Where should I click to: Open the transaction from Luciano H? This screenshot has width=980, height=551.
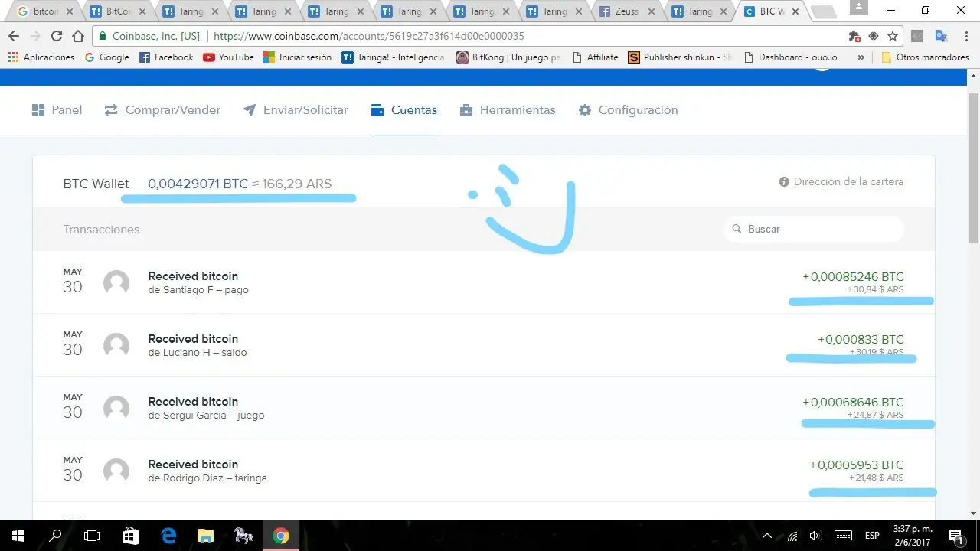tap(484, 345)
